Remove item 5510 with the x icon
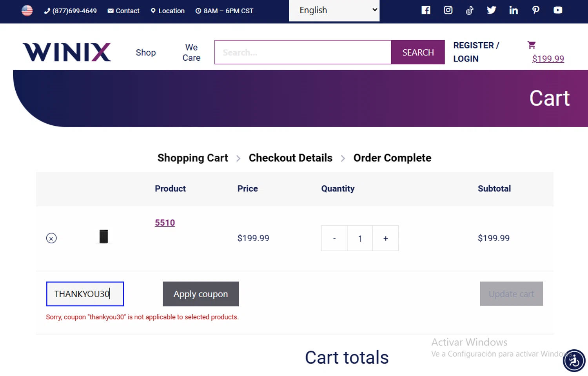The image size is (588, 376). point(51,238)
